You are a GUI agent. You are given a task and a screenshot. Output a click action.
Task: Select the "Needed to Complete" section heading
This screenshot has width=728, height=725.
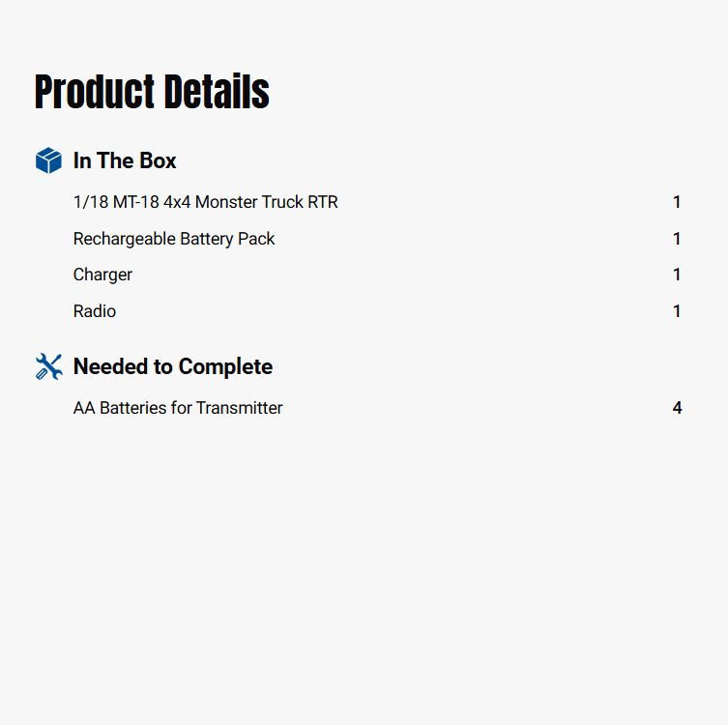coord(173,366)
